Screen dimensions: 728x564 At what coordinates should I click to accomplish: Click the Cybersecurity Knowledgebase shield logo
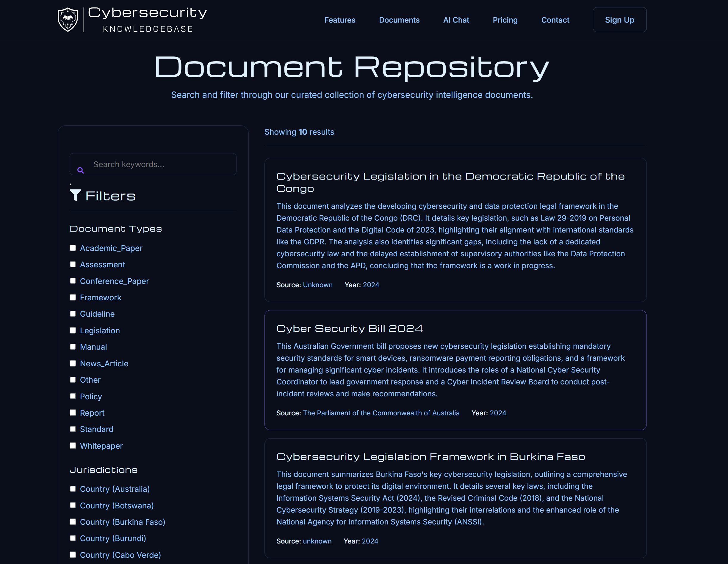68,19
